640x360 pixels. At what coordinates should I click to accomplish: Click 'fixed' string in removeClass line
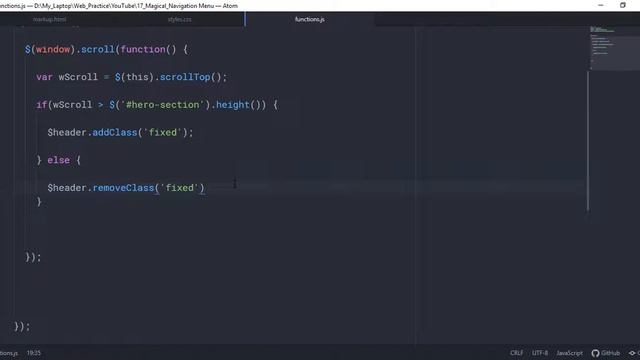[180, 188]
